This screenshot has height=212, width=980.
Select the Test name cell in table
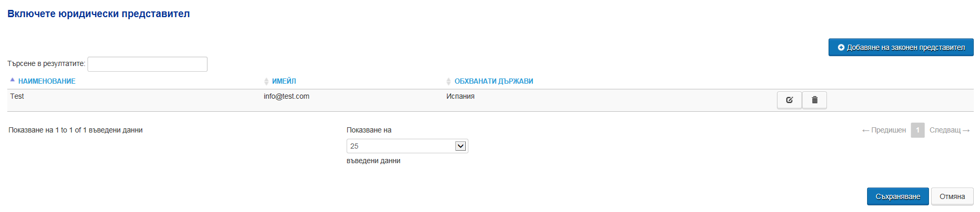click(x=17, y=96)
